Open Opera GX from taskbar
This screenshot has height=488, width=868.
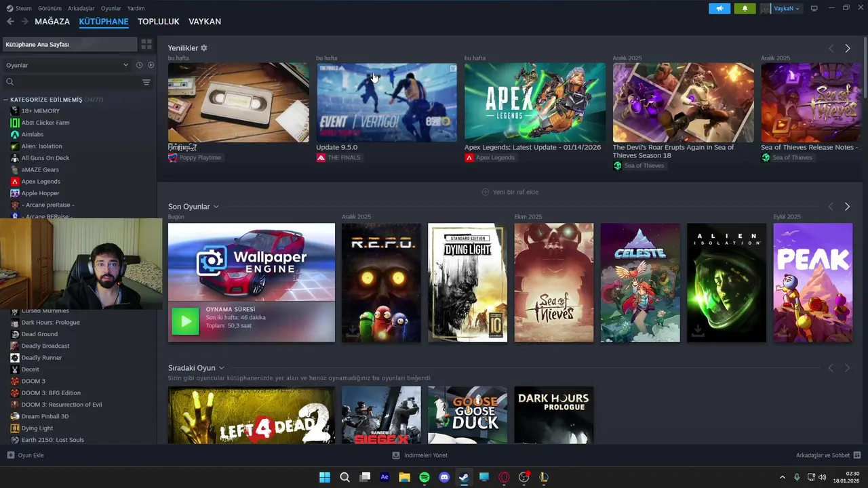504,477
